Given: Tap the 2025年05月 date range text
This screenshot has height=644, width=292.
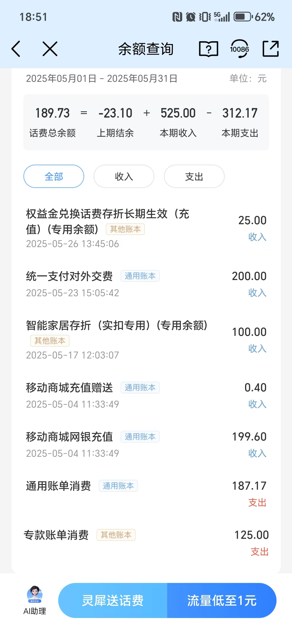Looking at the screenshot, I should coord(101,78).
